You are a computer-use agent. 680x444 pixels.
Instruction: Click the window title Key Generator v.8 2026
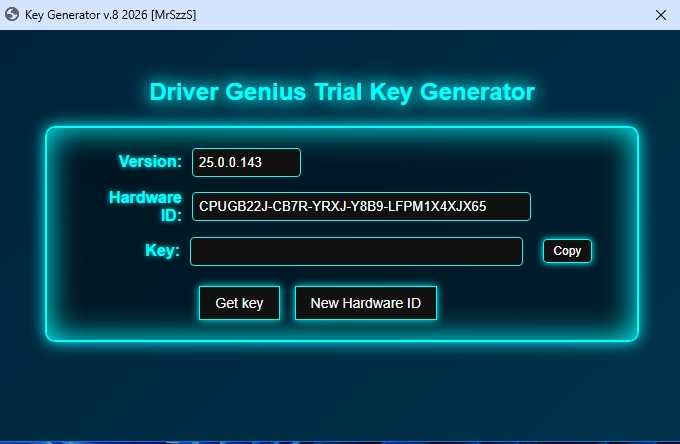pyautogui.click(x=111, y=15)
